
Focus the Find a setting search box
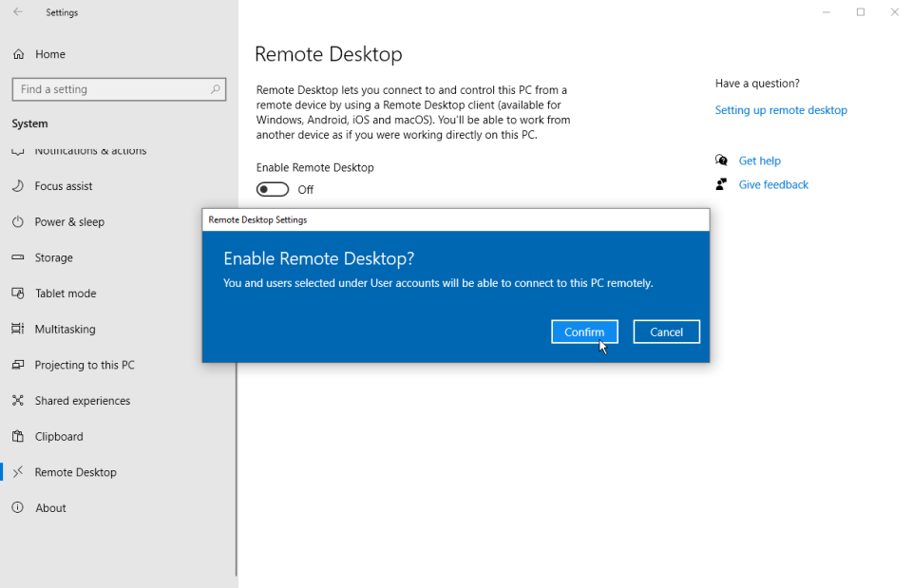click(119, 89)
